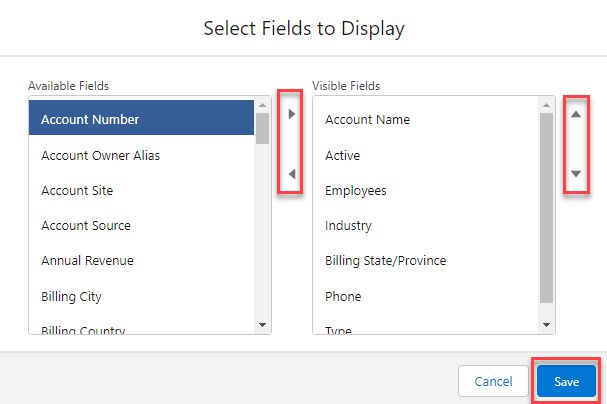Cancel the Select Fields dialog
607x404 pixels.
(493, 382)
